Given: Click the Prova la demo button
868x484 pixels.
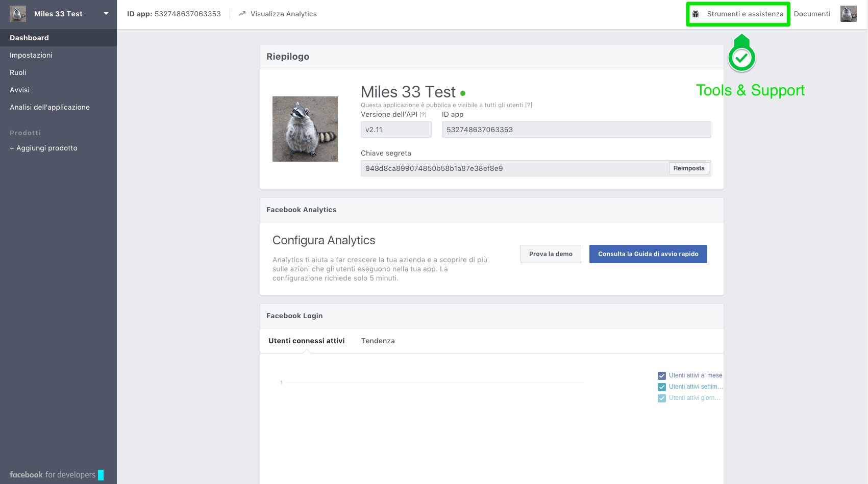Looking at the screenshot, I should coord(551,254).
